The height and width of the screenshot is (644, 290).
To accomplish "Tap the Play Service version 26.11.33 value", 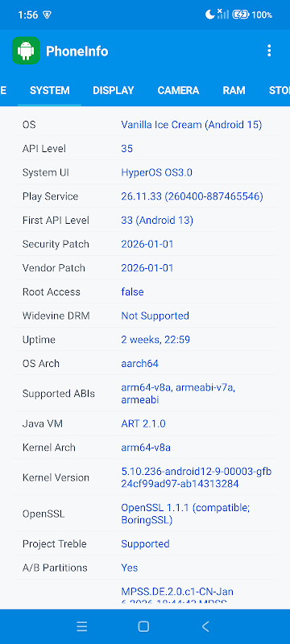I will pos(193,196).
